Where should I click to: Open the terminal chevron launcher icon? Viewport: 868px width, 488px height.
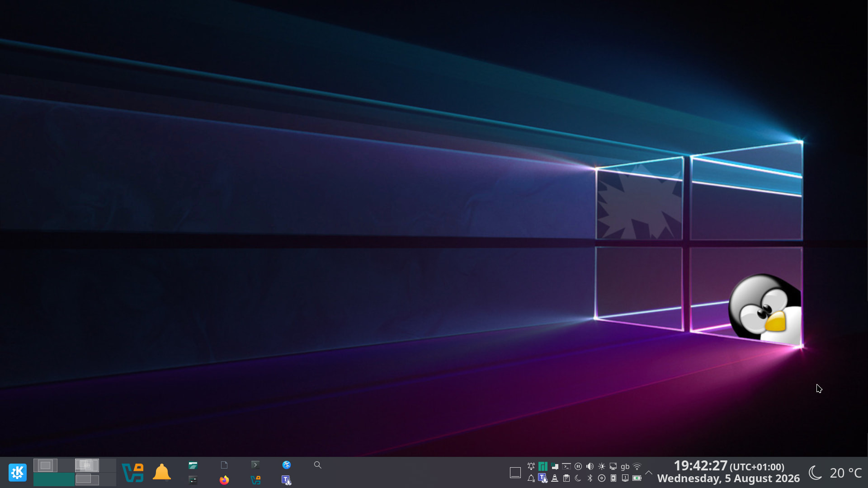click(x=255, y=465)
